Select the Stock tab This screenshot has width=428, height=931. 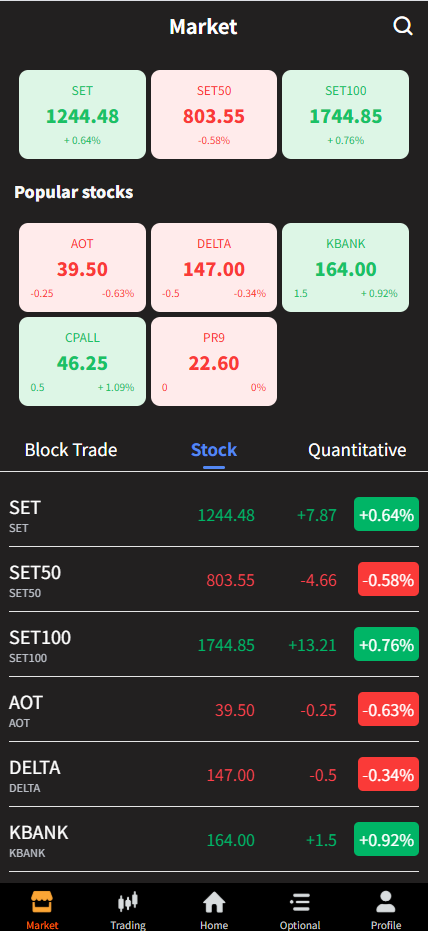point(214,450)
